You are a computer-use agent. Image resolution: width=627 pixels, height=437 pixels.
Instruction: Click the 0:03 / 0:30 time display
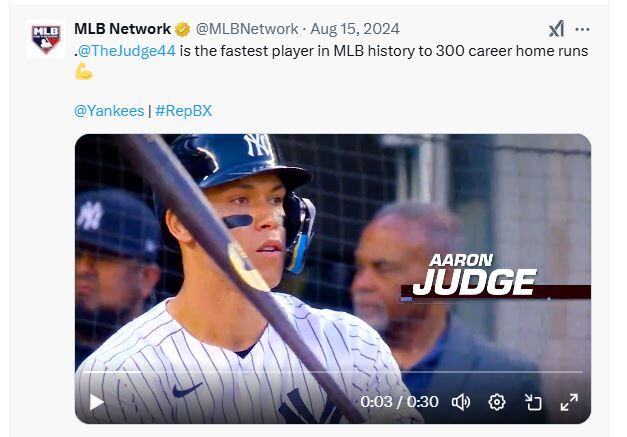click(399, 402)
